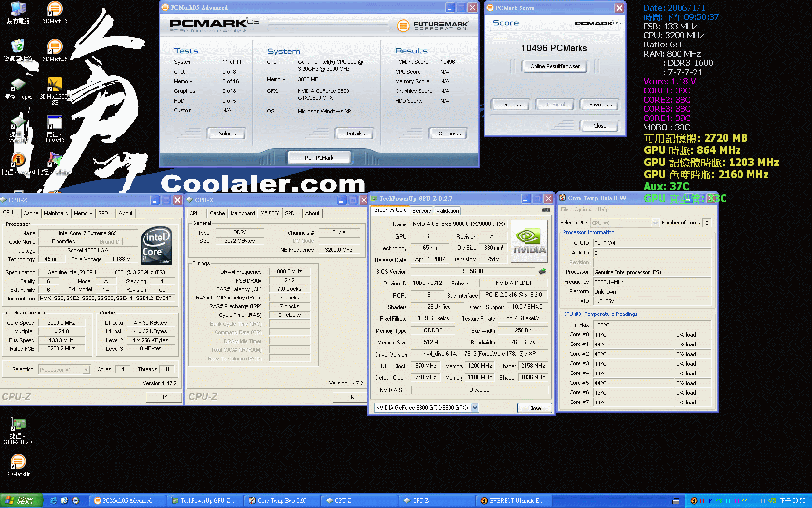Click the Windows Media Player quick launch icon
Viewport: 812px width, 508px height.
pos(76,501)
